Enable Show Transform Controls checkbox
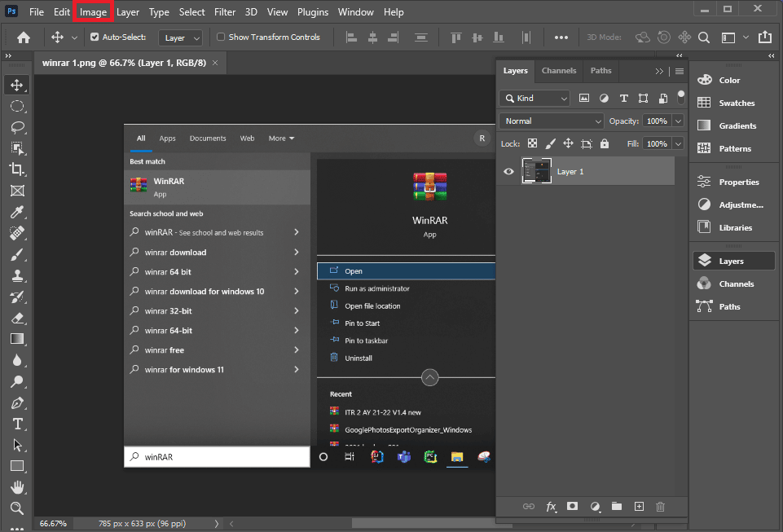 click(221, 37)
